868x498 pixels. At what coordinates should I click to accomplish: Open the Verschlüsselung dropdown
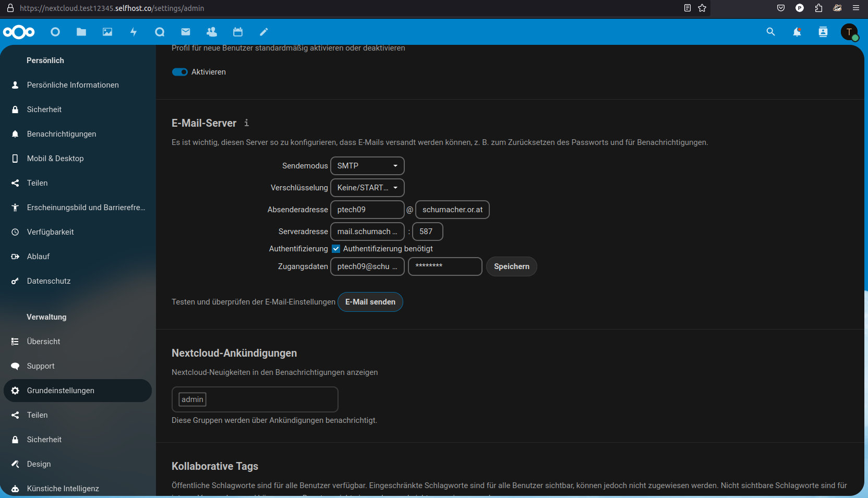[367, 188]
